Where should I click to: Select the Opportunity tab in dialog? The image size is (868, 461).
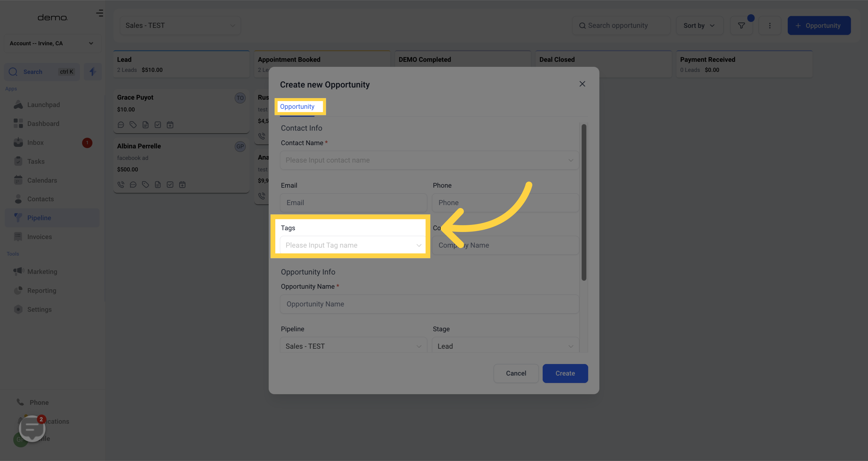click(297, 107)
